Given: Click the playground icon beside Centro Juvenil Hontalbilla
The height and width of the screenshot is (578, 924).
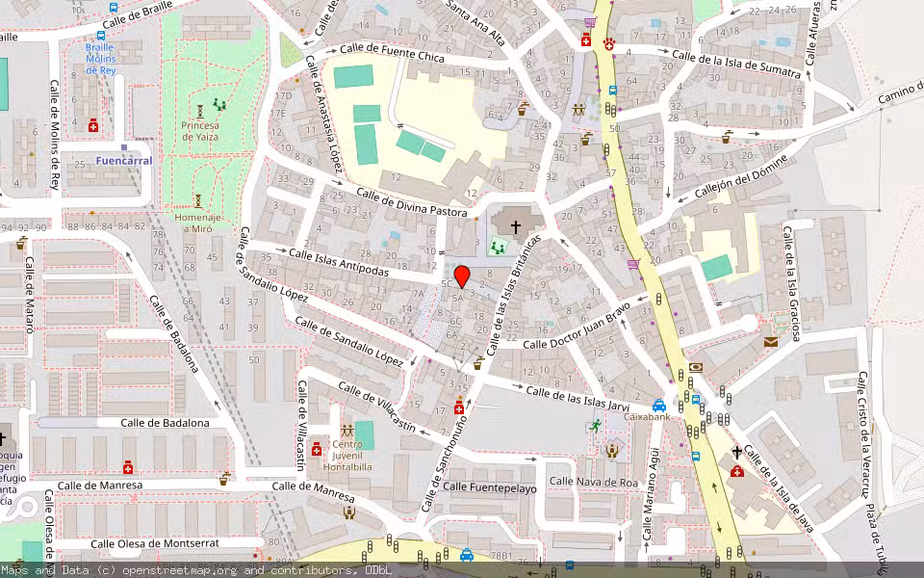Looking at the screenshot, I should (347, 431).
